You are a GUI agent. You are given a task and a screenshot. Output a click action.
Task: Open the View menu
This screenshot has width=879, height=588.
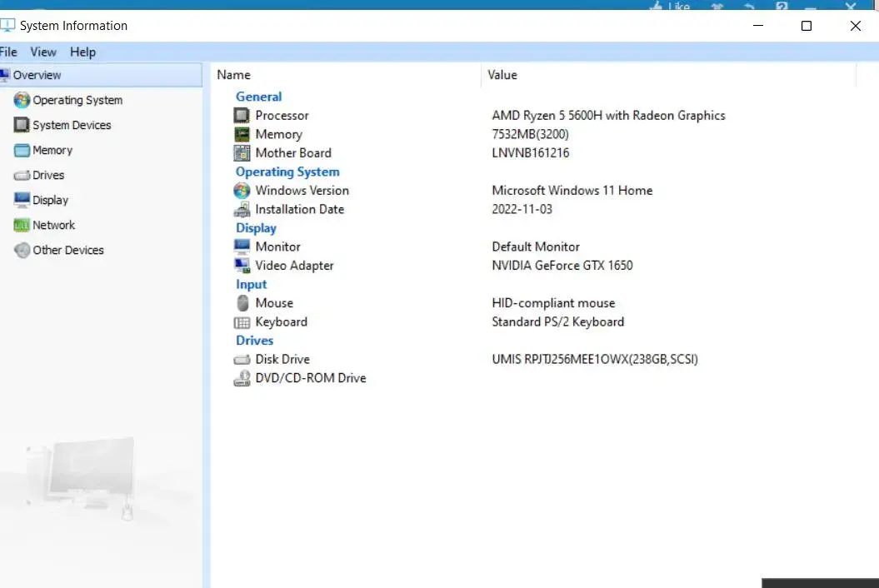[x=43, y=52]
